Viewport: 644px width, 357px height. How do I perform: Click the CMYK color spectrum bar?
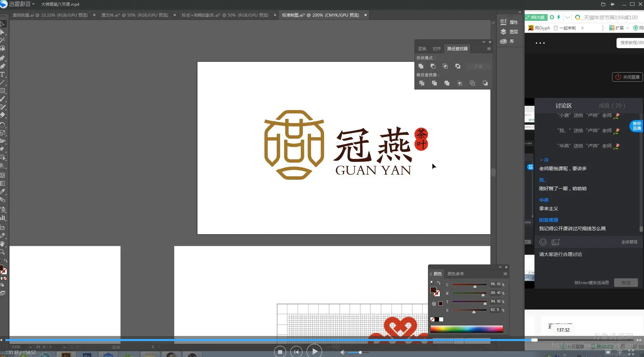pyautogui.click(x=466, y=329)
